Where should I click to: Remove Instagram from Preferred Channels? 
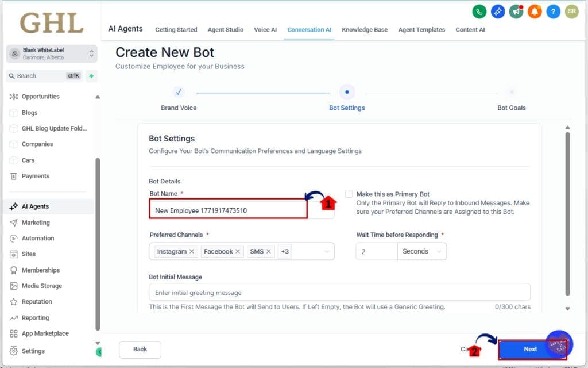tap(192, 251)
